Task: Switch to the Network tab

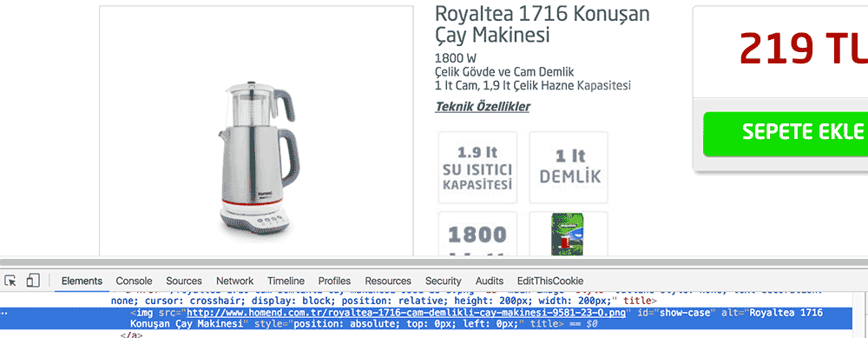Action: [234, 281]
